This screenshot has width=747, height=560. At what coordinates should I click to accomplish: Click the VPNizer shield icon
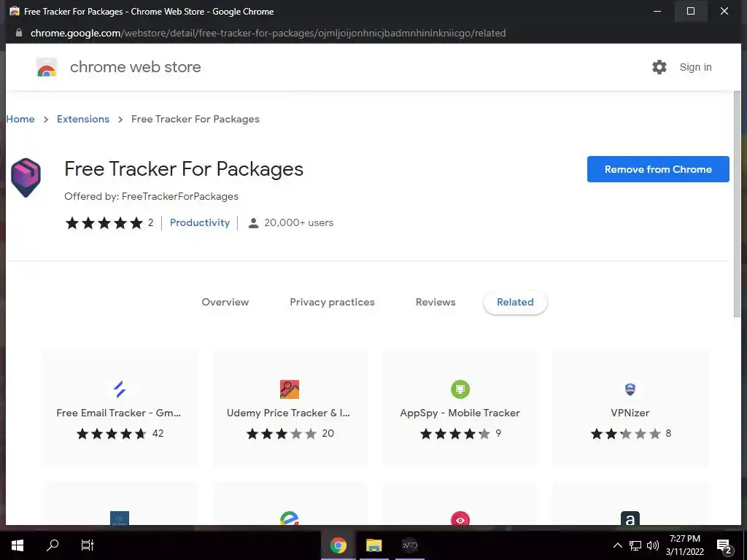tap(630, 389)
